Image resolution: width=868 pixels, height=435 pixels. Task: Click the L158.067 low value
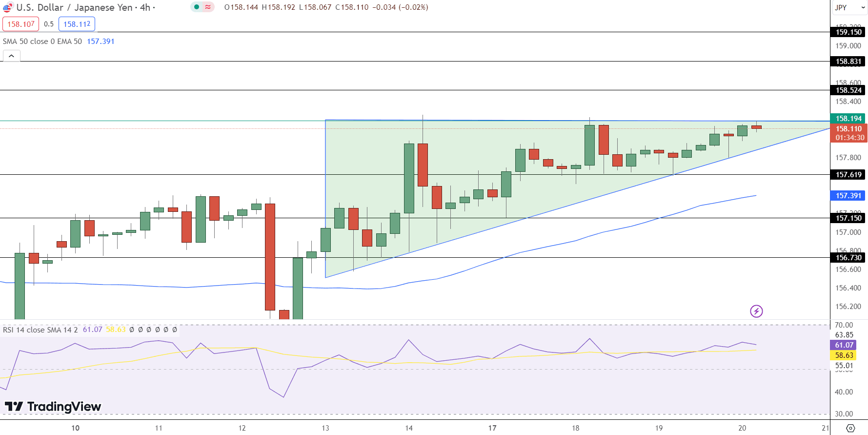pos(315,7)
